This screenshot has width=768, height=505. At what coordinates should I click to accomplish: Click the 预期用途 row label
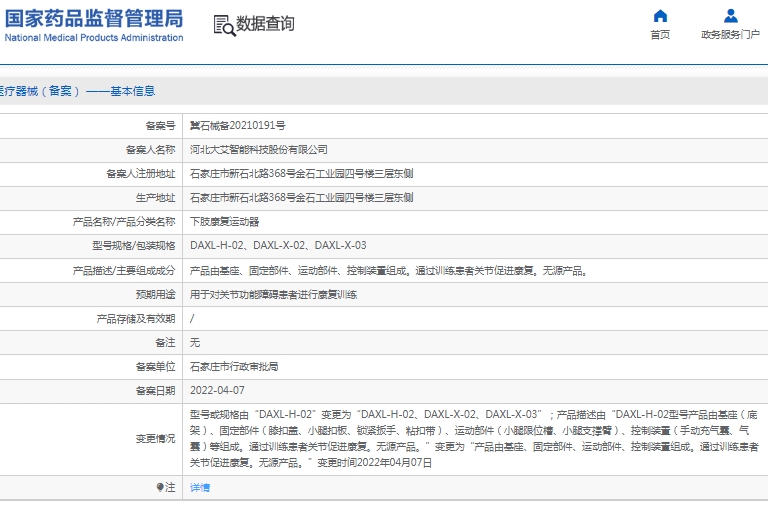pos(155,294)
